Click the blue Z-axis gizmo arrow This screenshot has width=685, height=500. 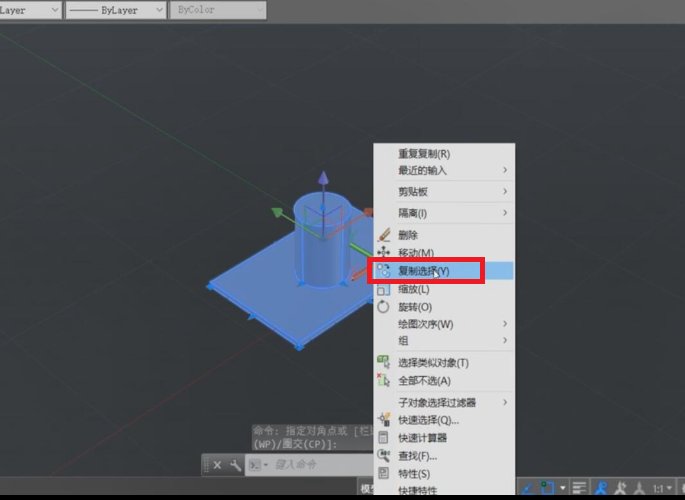[323, 178]
